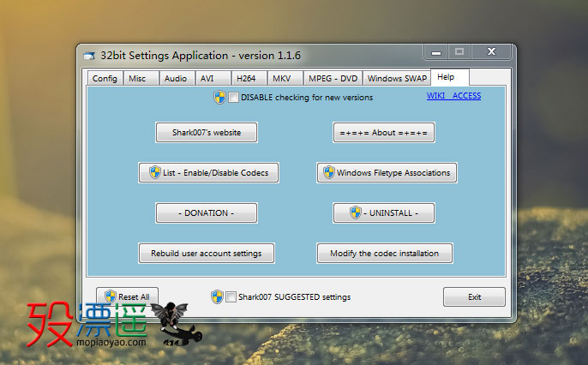Go to the H264 tab
588x365 pixels.
249,78
